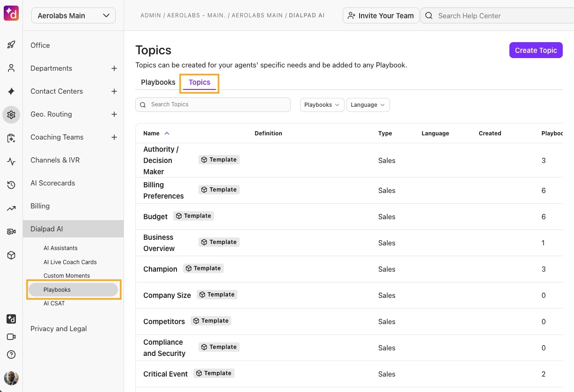Viewport: 574px width, 392px height.
Task: Click the Template badge on Competitors row
Action: [211, 321]
